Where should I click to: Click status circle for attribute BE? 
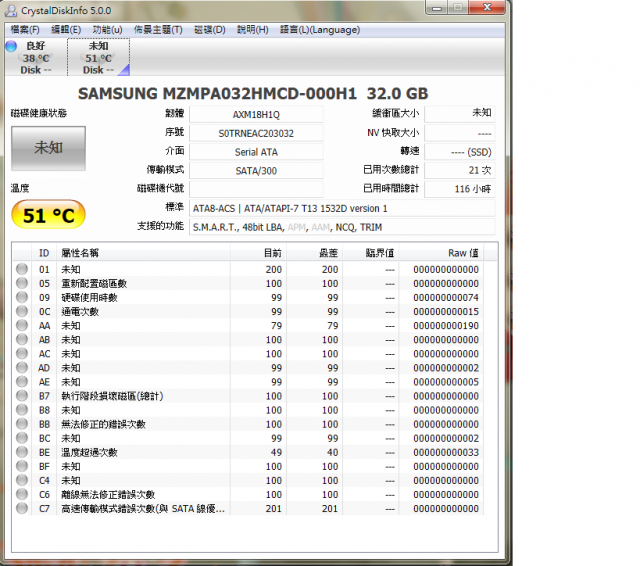point(22,452)
